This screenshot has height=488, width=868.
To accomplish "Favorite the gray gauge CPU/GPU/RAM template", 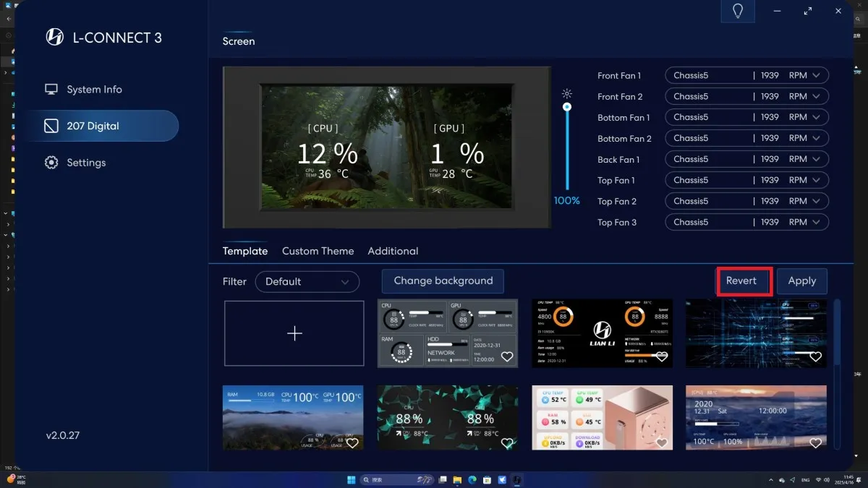I will click(507, 357).
